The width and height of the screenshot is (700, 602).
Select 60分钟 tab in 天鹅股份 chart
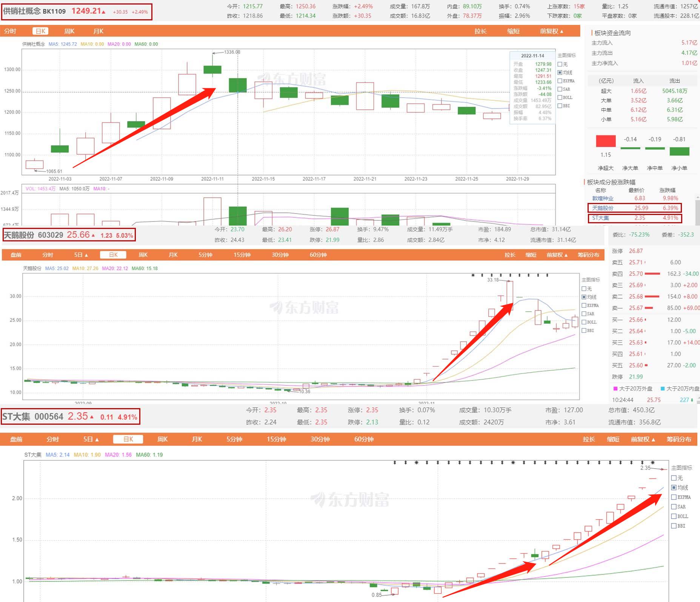click(318, 255)
